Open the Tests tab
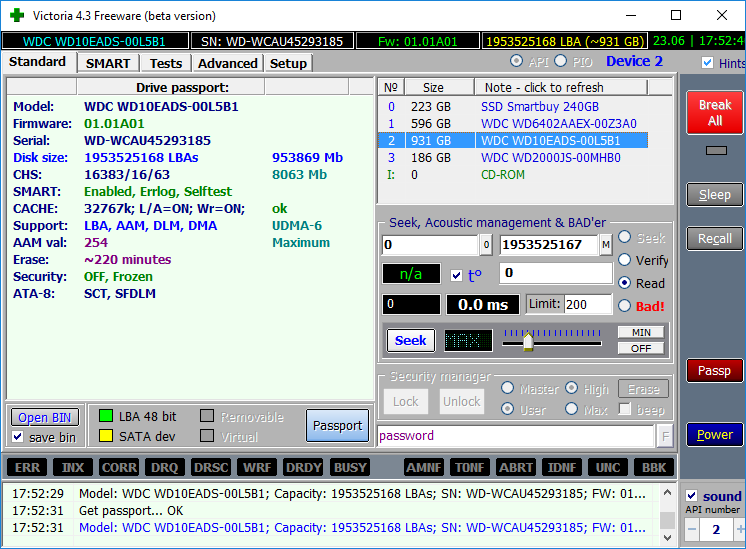This screenshot has height=549, width=746. tap(166, 63)
